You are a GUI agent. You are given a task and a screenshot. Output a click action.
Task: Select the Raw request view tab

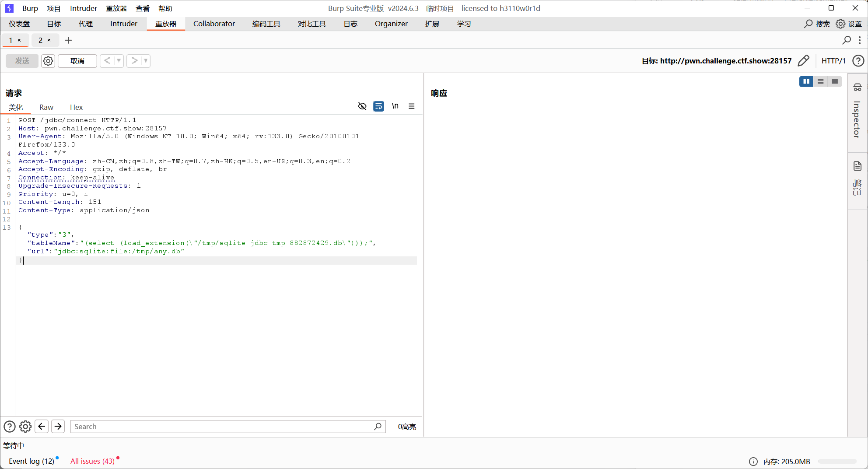click(x=46, y=107)
